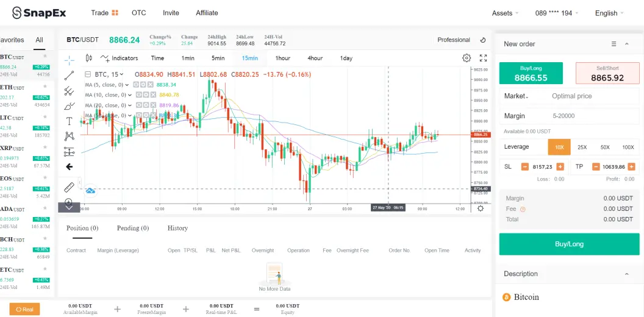Expand MA (10, close, 0) dropdown
Viewport: 644px width, 317px height.
[x=130, y=95]
